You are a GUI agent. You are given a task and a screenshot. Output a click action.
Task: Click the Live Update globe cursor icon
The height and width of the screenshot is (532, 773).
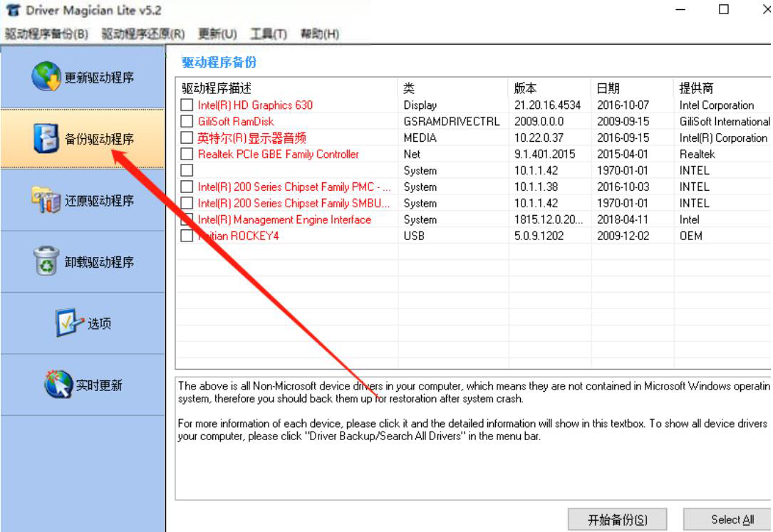pyautogui.click(x=58, y=385)
